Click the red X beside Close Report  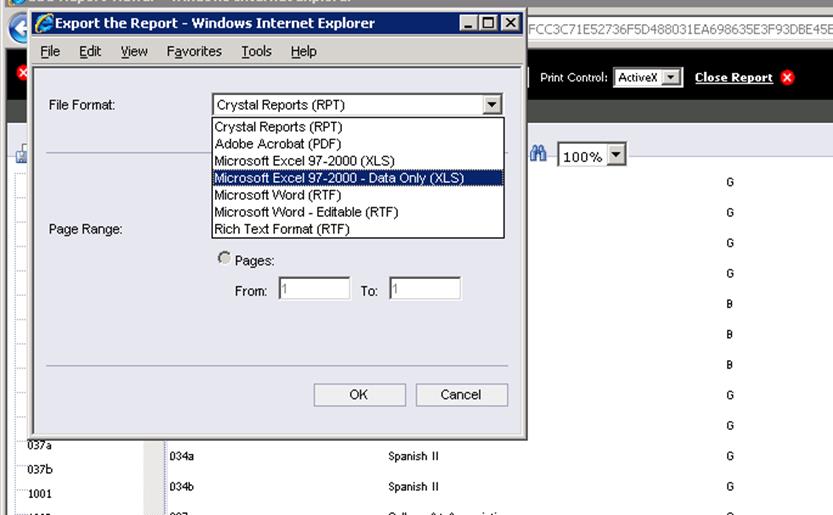tap(787, 77)
